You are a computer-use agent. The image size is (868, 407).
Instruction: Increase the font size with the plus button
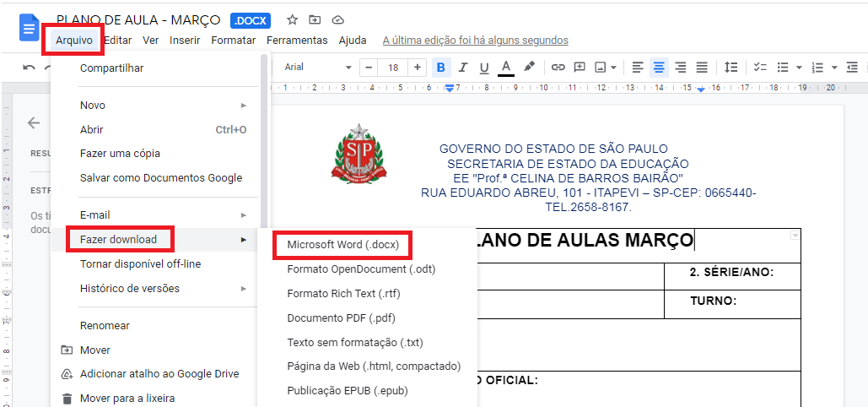click(417, 68)
